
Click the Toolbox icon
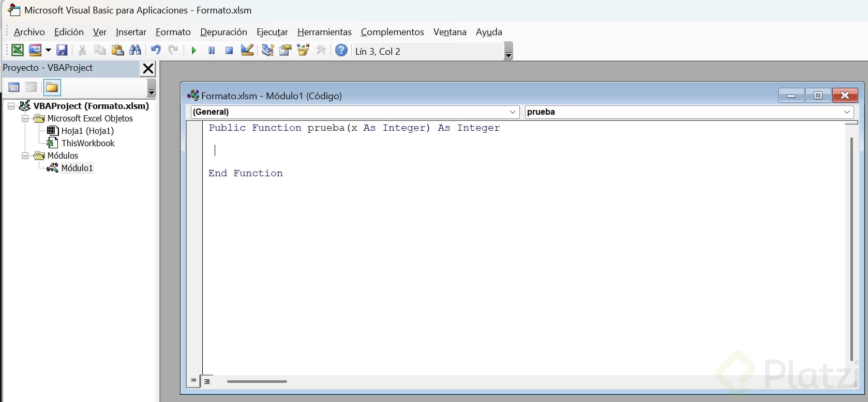coord(321,50)
